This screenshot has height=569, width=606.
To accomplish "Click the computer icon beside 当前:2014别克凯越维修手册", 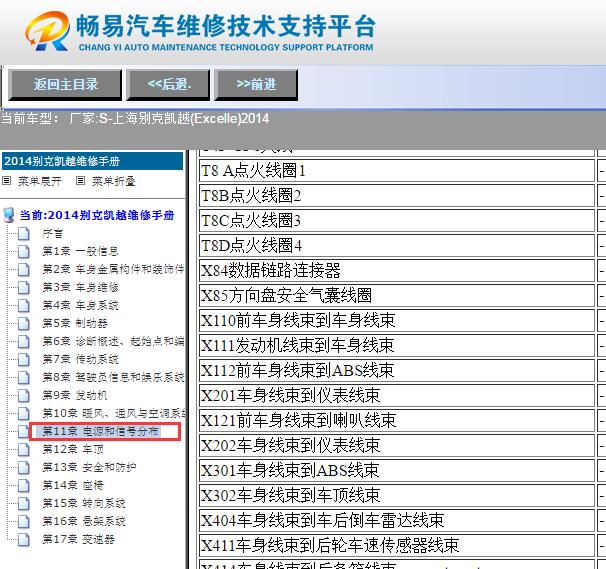I will (x=9, y=215).
